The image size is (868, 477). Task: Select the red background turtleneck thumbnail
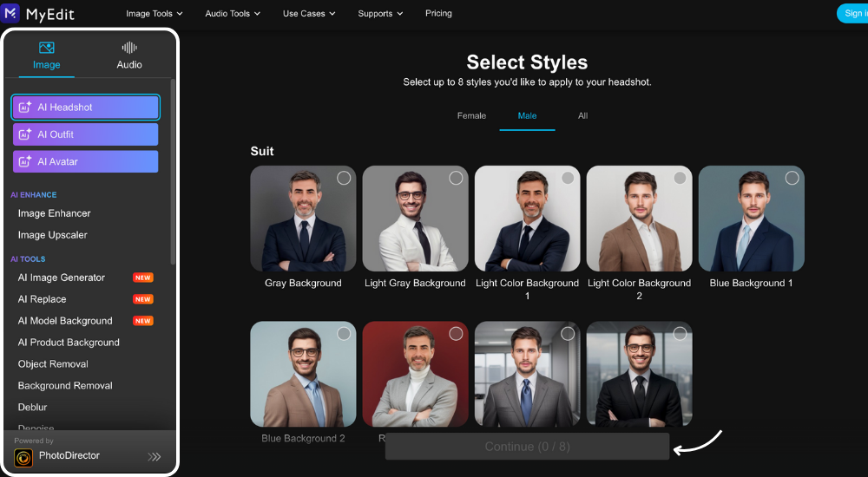point(415,374)
